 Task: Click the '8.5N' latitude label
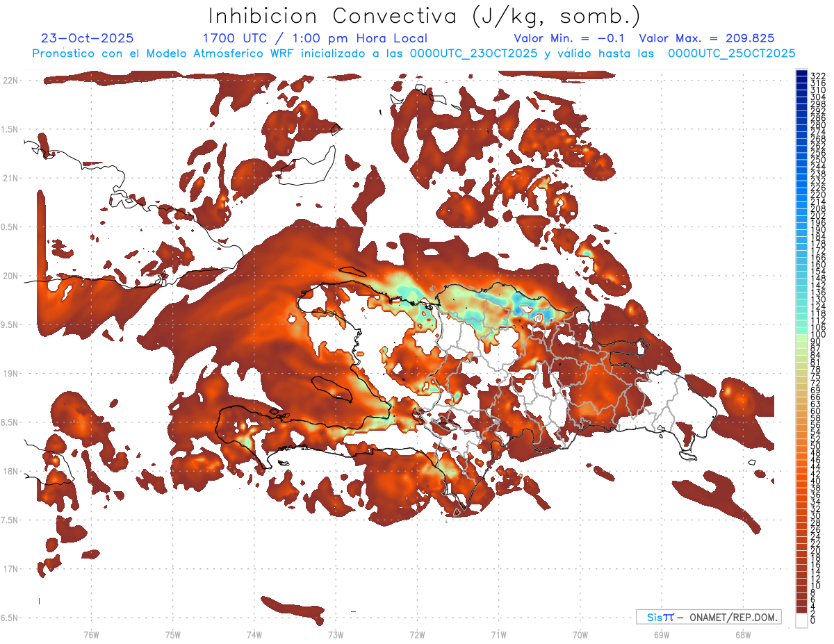pyautogui.click(x=10, y=422)
